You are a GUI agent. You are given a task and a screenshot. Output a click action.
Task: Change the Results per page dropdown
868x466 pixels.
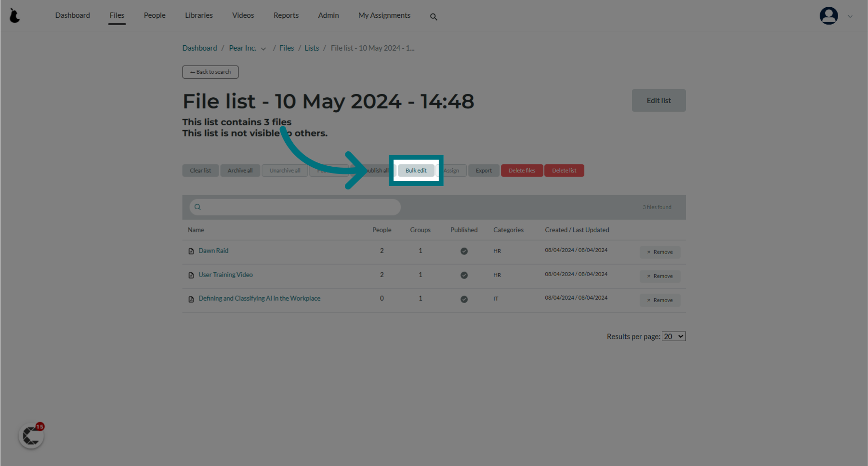[x=673, y=336]
